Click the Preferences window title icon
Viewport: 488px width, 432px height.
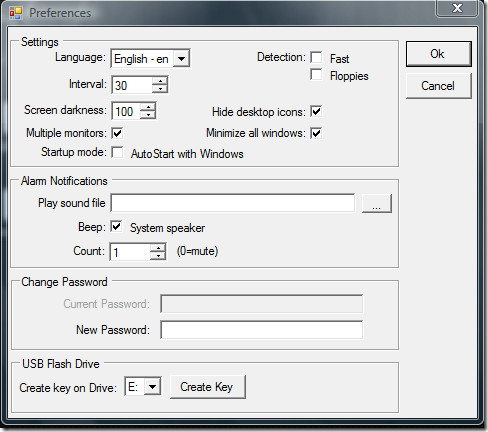tap(16, 13)
